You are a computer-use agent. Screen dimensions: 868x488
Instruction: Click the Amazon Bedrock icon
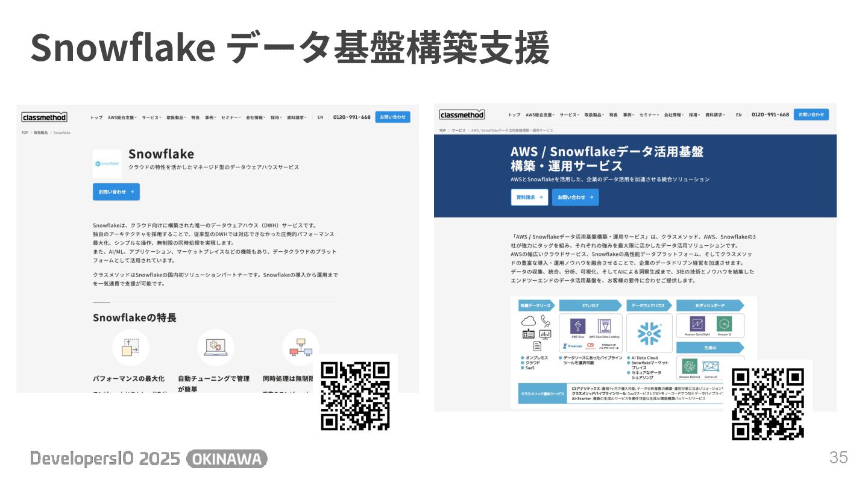pos(690,366)
